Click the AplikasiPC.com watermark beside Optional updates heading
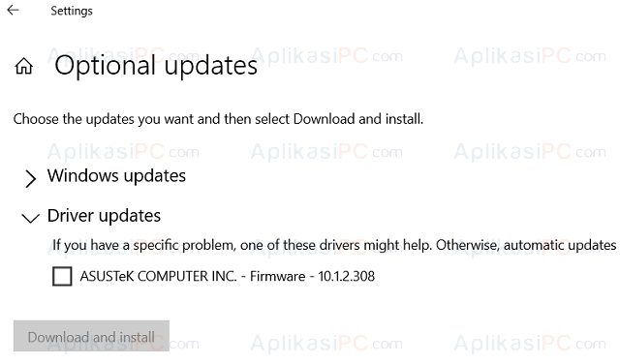Image resolution: width=620 pixels, height=364 pixels. [x=326, y=56]
